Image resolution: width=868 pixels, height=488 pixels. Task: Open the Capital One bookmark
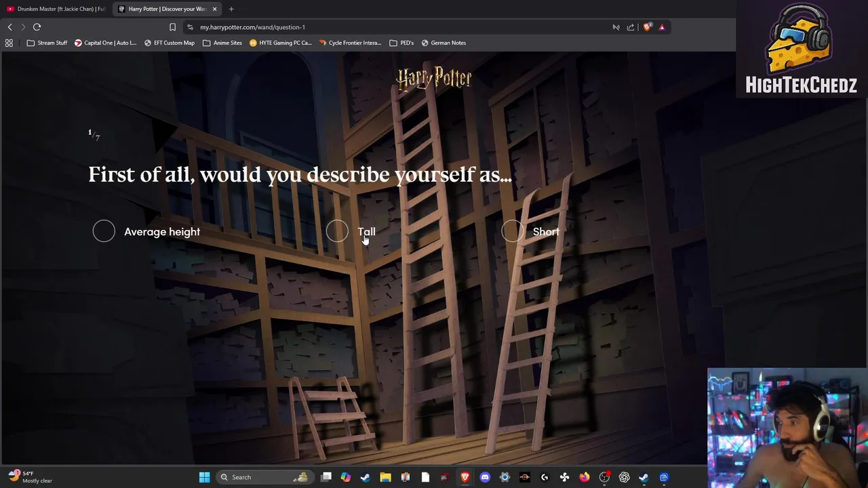(x=105, y=43)
